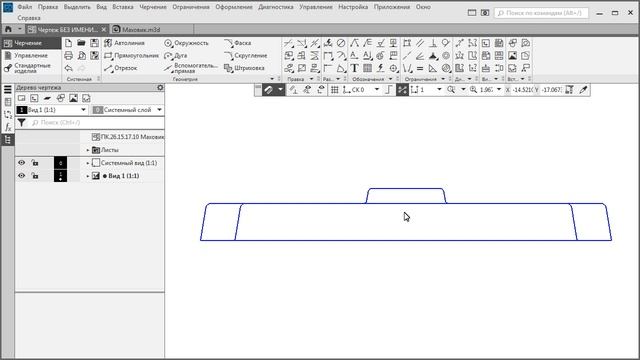This screenshot has height=360, width=640.
Task: Expand the Правка group dropdown arrow
Action: click(x=311, y=79)
